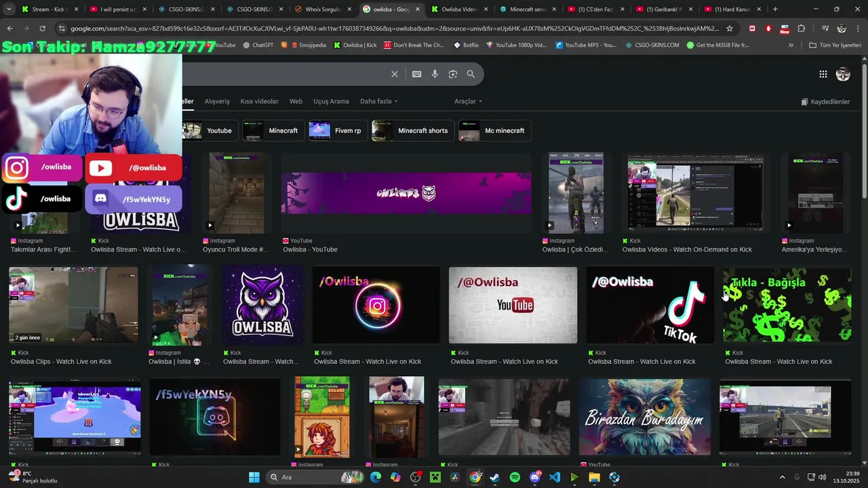Open the browser extensions puzzle icon
This screenshot has width=868, height=488.
[x=802, y=28]
